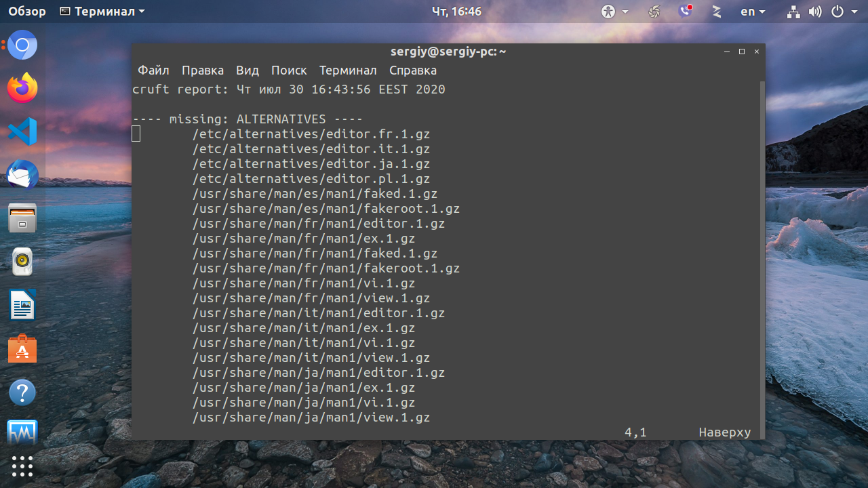Click /usr/share/man/fr/man1/ex.1.gz line
Image resolution: width=868 pixels, height=488 pixels.
pos(304,239)
